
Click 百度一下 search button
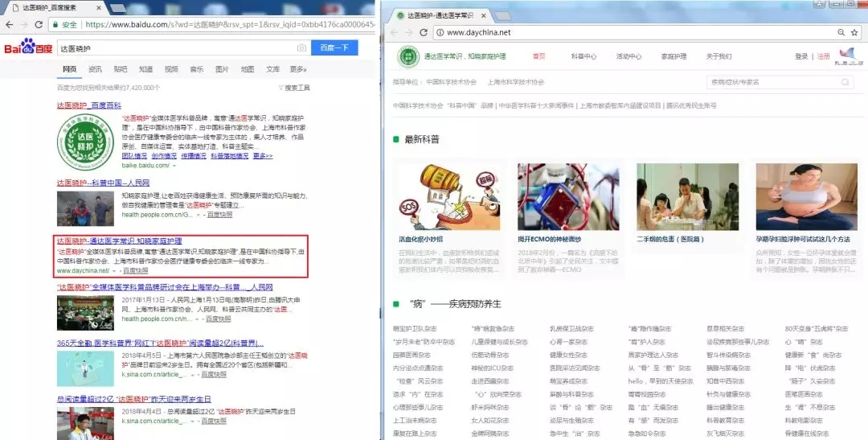click(x=334, y=47)
